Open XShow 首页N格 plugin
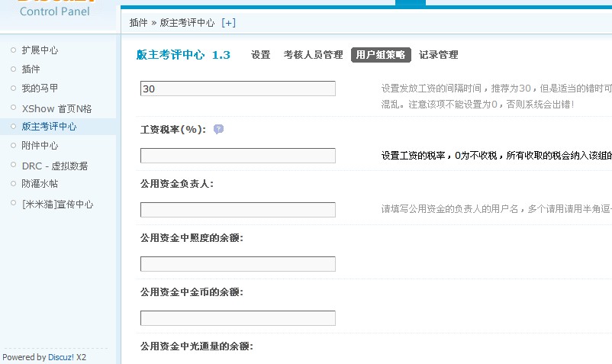Screen dimensions: 612x364 56,108
